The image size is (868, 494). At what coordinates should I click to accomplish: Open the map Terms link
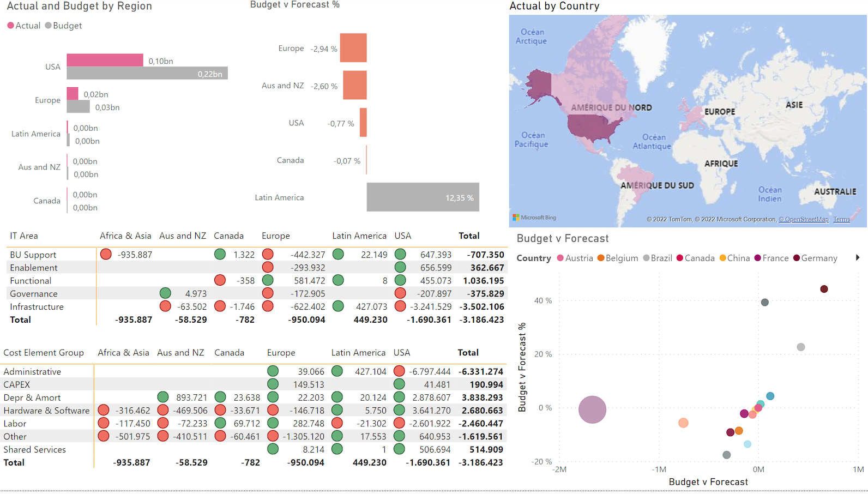point(841,219)
